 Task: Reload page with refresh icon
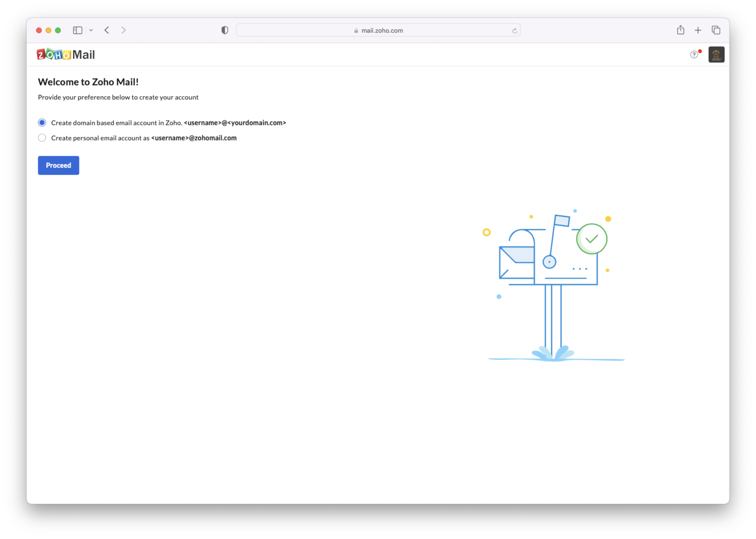514,31
